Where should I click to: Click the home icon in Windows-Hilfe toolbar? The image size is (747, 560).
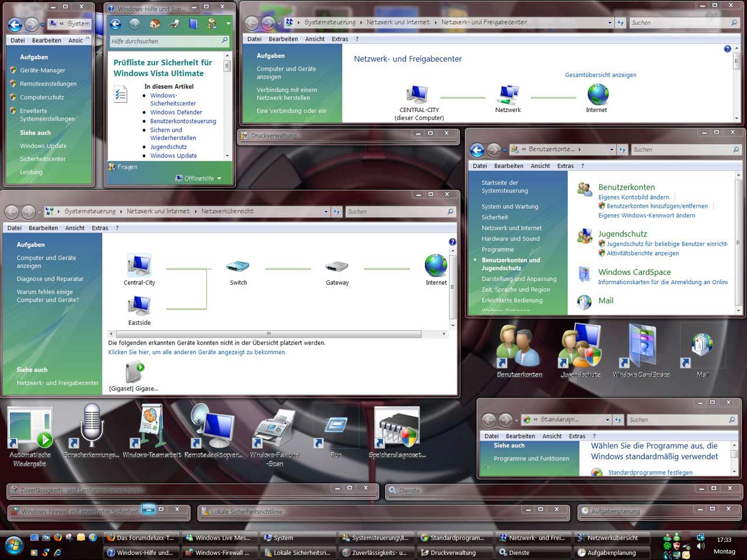coord(155,24)
